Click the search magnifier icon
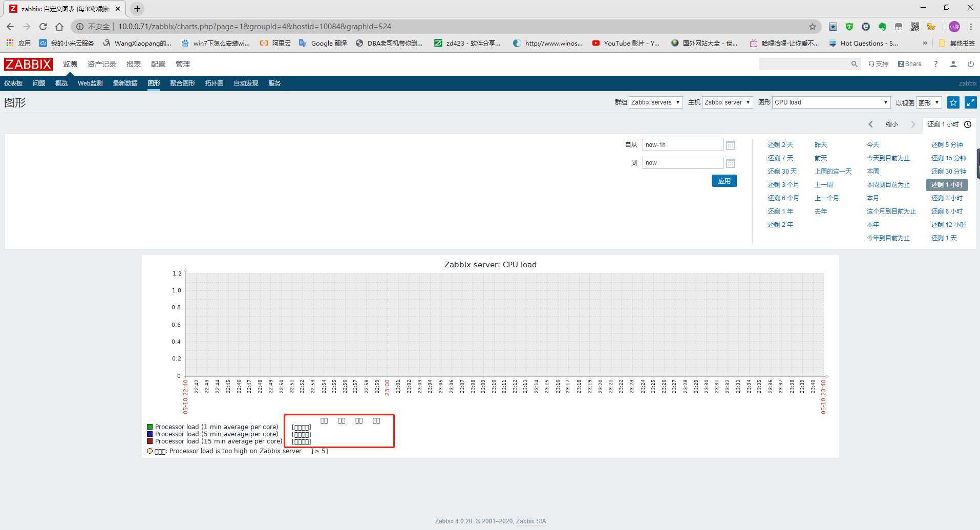Viewport: 980px width, 530px height. pos(854,64)
